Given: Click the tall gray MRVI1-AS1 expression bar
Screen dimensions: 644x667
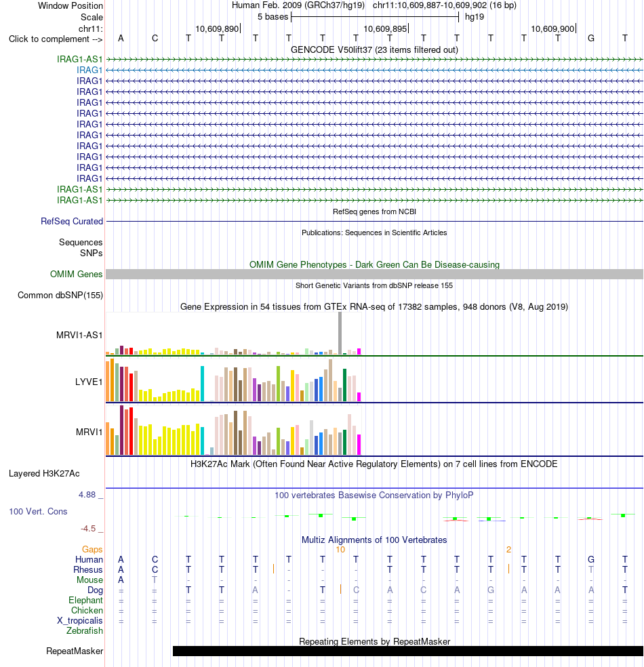Looking at the screenshot, I should coord(340,333).
